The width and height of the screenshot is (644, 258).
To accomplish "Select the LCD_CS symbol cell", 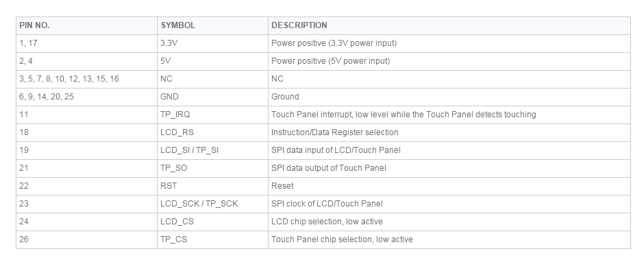I will (x=213, y=222).
